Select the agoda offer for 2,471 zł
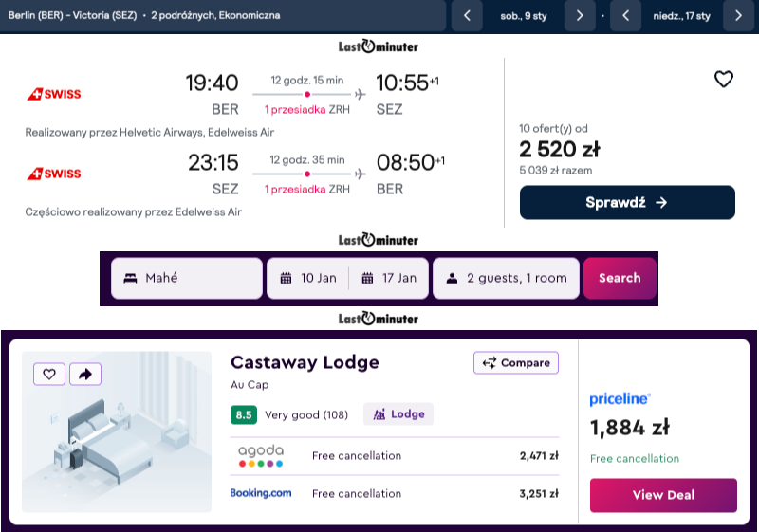The width and height of the screenshot is (759, 532). pyautogui.click(x=394, y=456)
